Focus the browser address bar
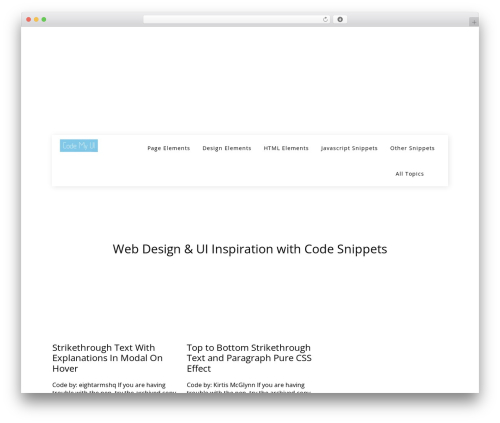Image resolution: width=500 pixels, height=423 pixels. 237,20
